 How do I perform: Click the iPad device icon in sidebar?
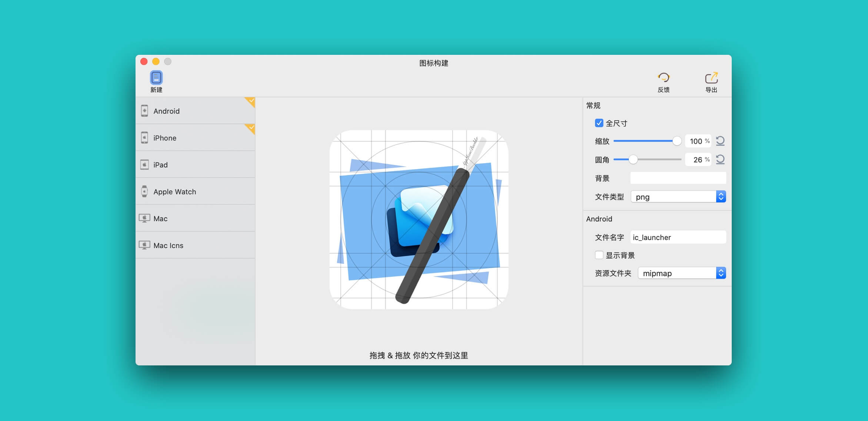point(144,165)
